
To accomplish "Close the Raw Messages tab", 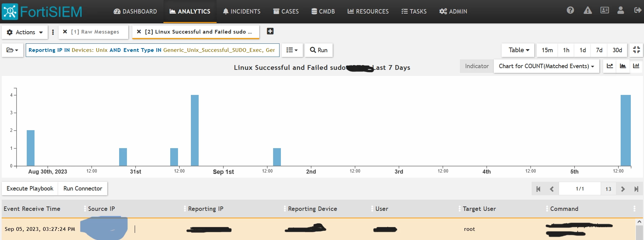I will click(65, 32).
